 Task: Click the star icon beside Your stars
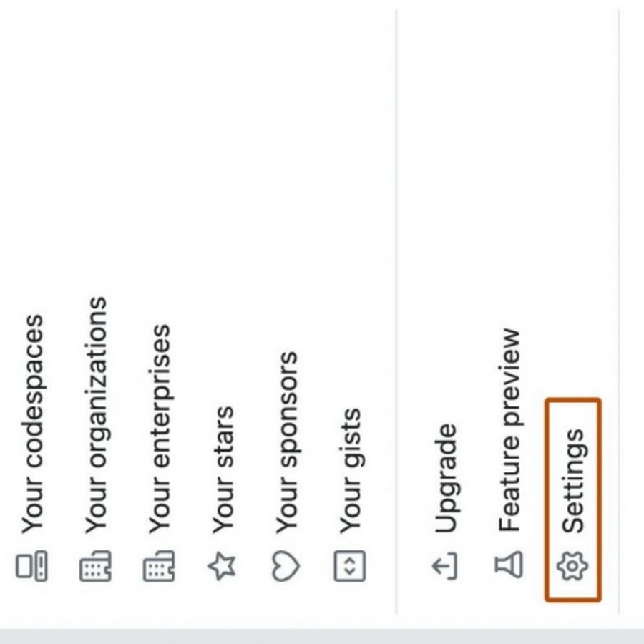pos(223,567)
